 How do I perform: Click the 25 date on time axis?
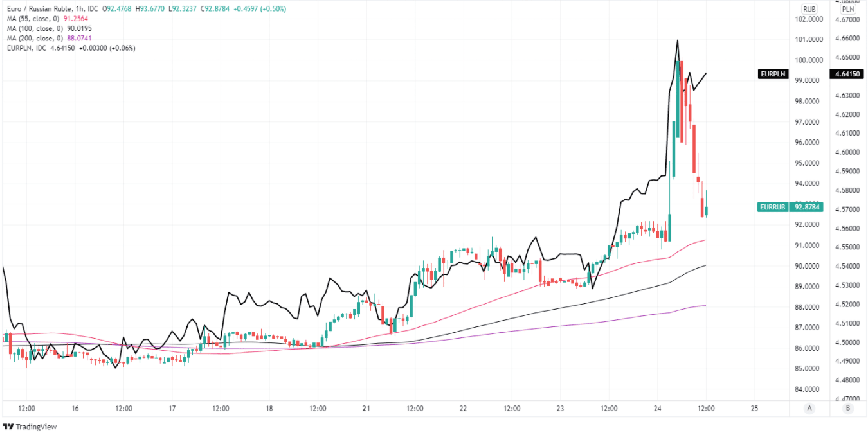click(754, 408)
